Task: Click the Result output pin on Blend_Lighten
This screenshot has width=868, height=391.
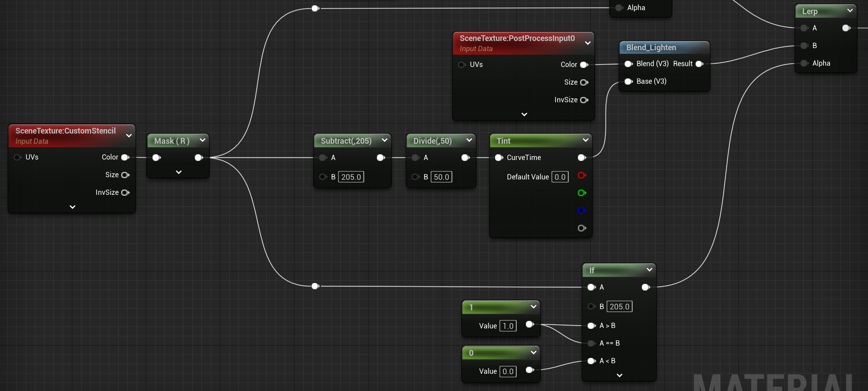Action: (699, 64)
